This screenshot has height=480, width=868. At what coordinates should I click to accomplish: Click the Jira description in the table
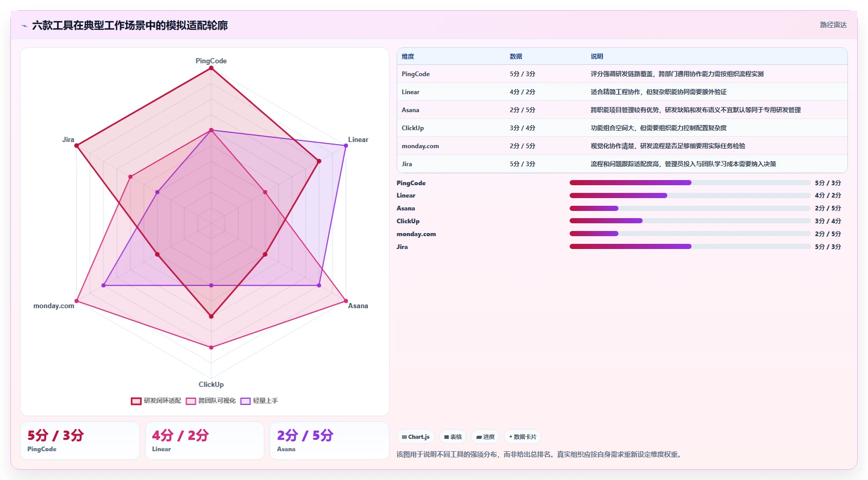[x=683, y=164]
